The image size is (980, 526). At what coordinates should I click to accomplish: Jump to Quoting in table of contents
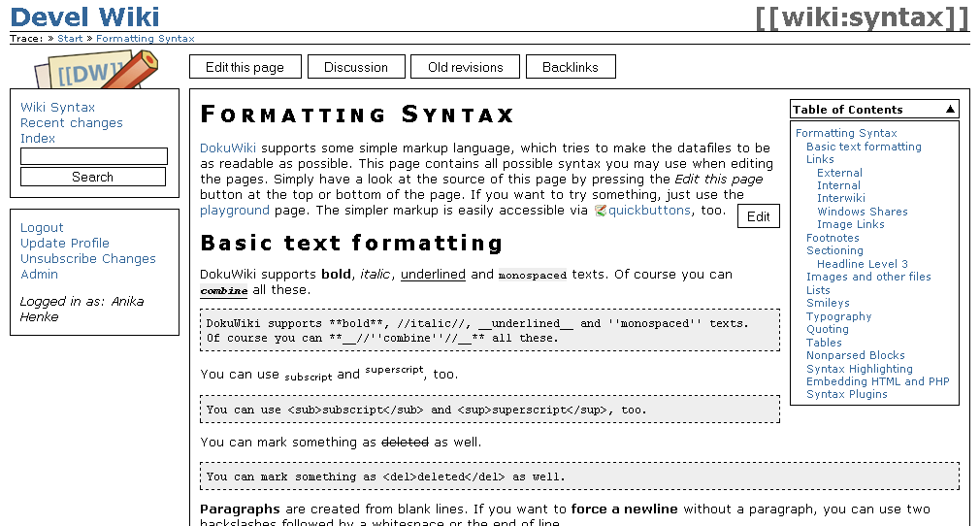coord(828,329)
